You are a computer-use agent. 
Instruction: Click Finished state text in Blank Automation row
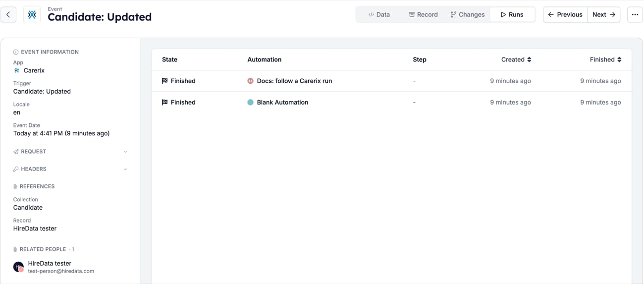tap(183, 102)
